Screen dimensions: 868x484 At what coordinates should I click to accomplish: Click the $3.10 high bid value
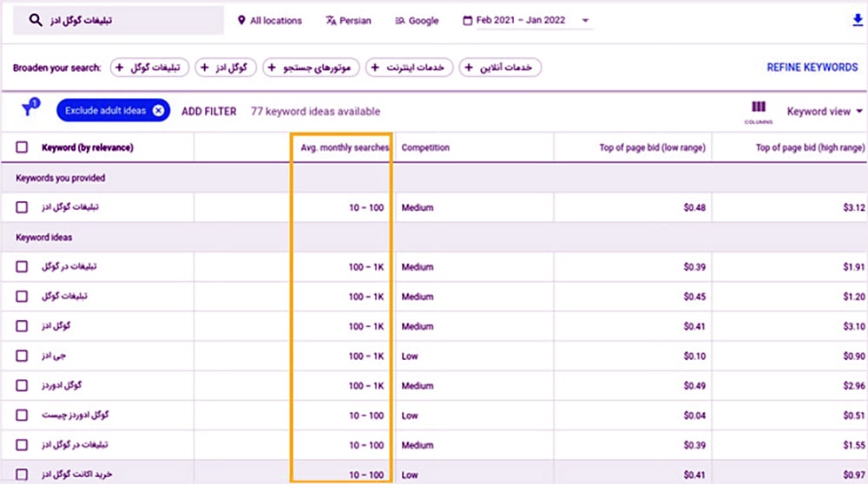[x=853, y=326]
